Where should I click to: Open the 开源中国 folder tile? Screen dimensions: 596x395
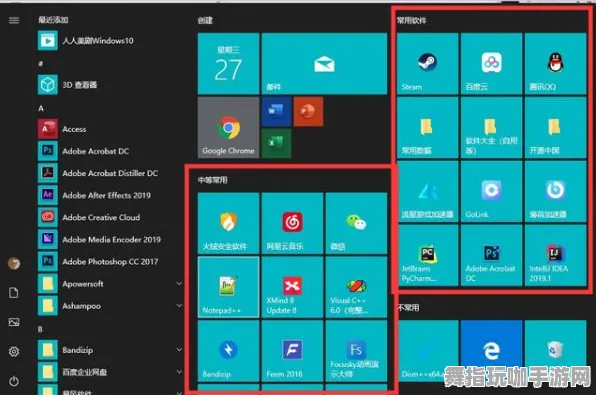[555, 127]
